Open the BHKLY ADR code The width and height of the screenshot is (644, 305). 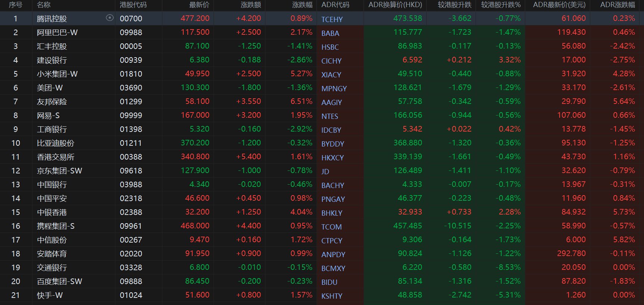332,213
